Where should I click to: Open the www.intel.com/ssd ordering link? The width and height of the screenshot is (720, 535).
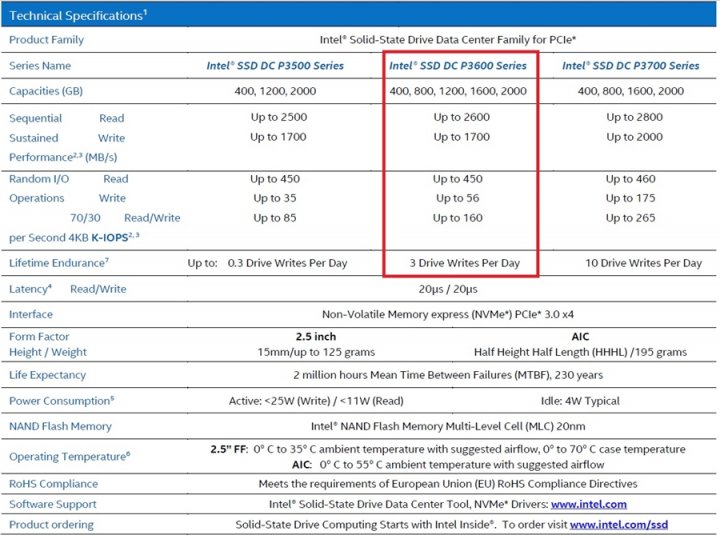click(x=619, y=524)
